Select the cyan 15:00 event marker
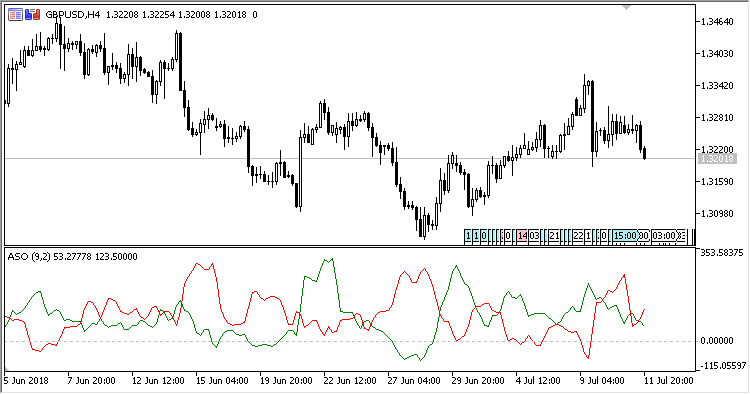Viewport: 750px width, 394px height. (x=625, y=236)
